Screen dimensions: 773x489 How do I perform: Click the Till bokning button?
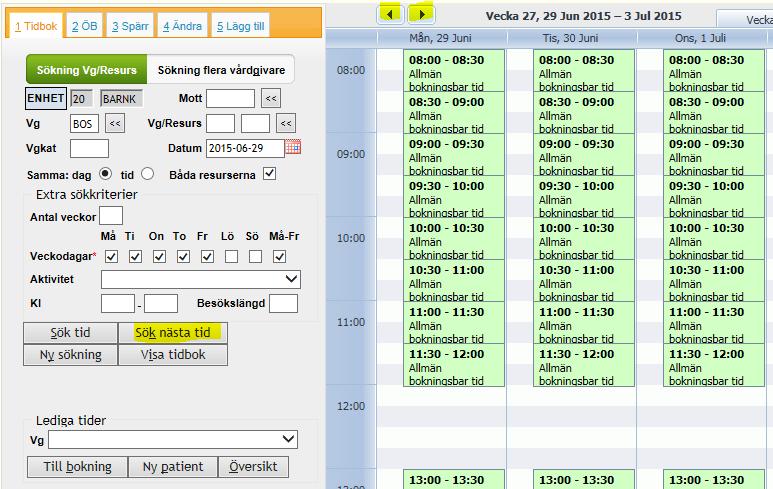(x=77, y=466)
